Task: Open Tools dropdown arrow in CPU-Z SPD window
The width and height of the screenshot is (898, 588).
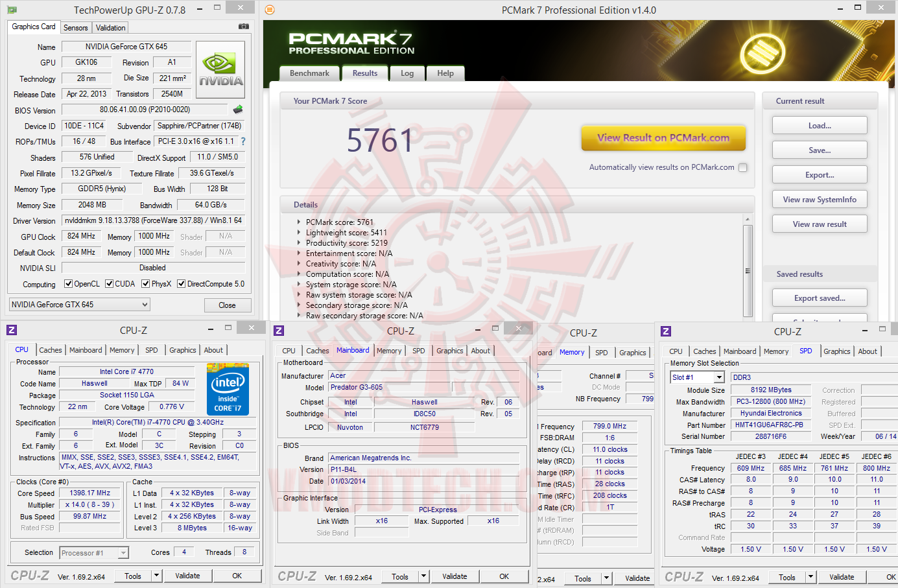Action: tap(810, 577)
